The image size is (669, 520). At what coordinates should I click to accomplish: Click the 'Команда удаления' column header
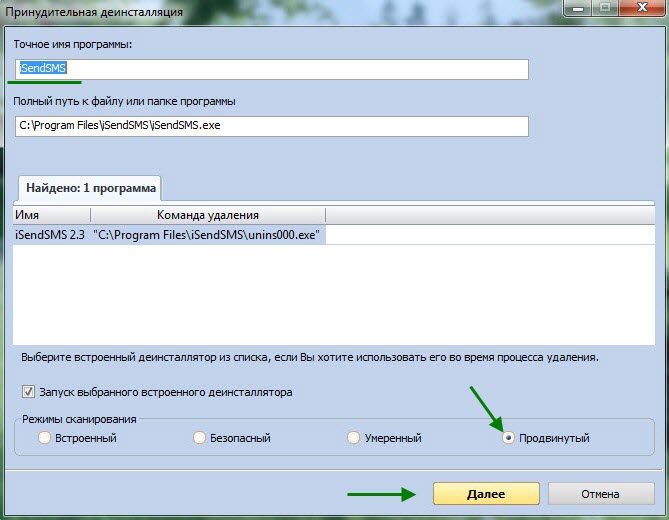[x=207, y=215]
